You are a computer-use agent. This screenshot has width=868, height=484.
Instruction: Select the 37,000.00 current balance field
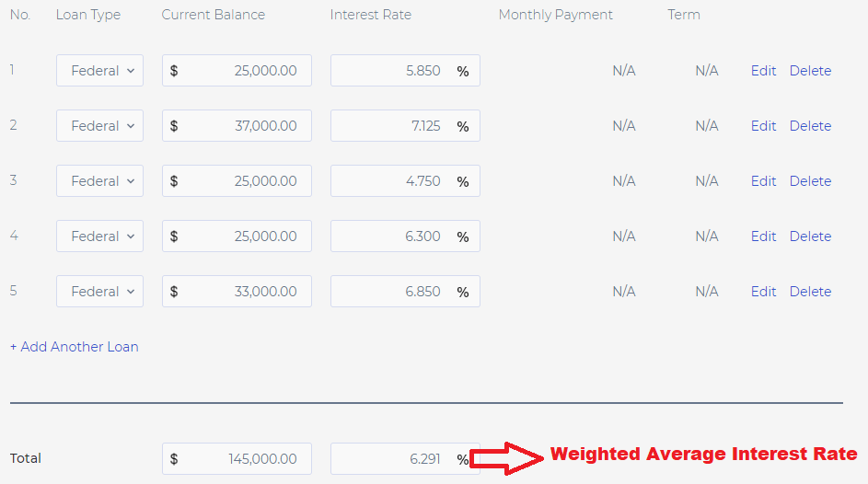click(237, 125)
